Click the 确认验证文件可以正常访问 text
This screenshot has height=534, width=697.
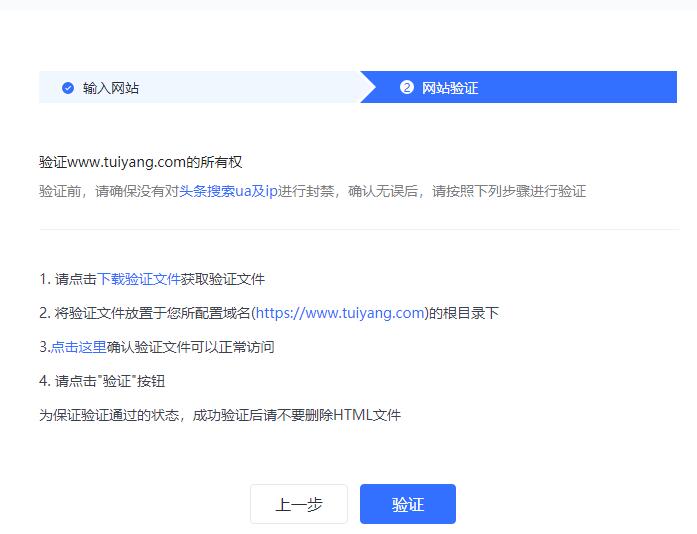pyautogui.click(x=190, y=347)
